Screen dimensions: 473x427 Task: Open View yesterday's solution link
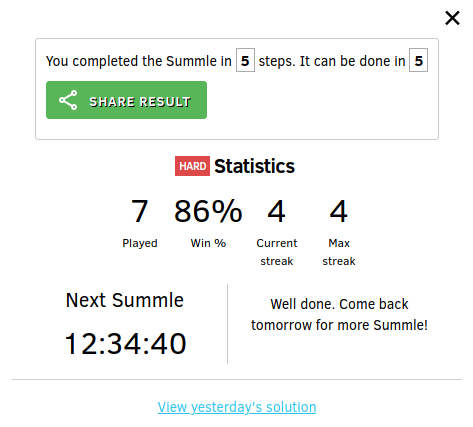(x=237, y=407)
